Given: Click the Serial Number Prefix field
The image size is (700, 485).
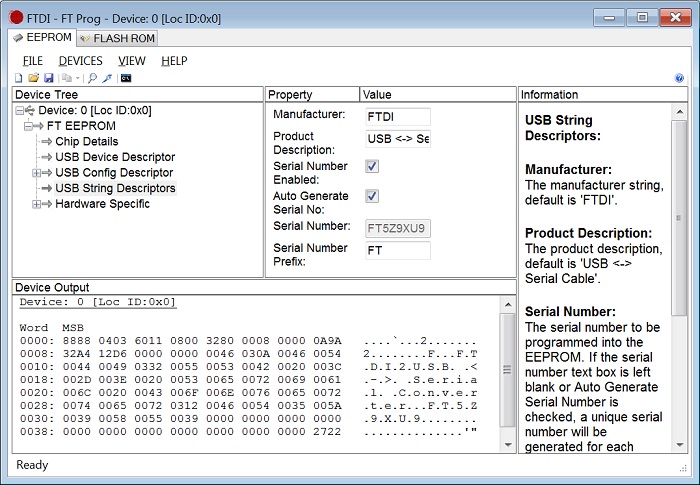Looking at the screenshot, I should point(398,251).
